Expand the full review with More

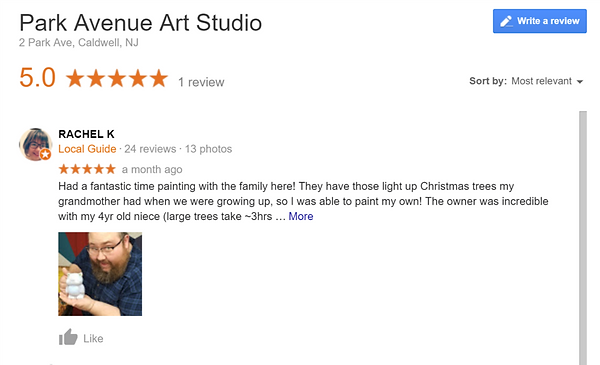click(x=301, y=217)
